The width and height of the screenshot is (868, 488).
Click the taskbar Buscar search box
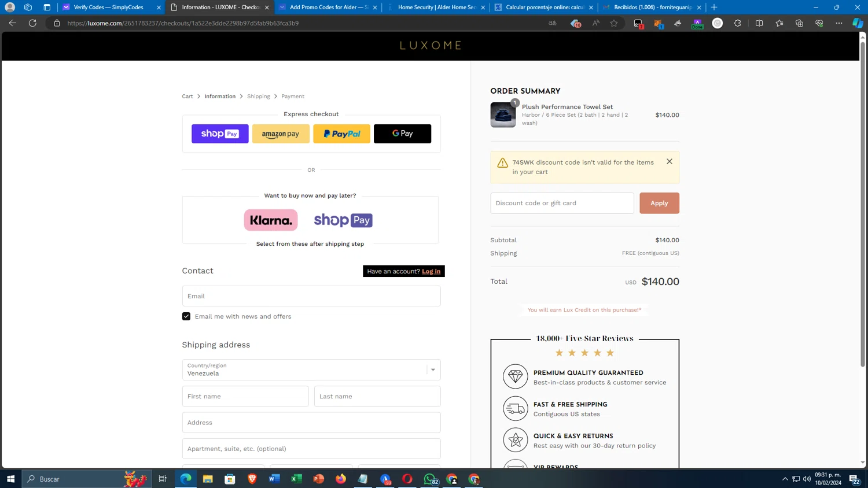[87, 479]
